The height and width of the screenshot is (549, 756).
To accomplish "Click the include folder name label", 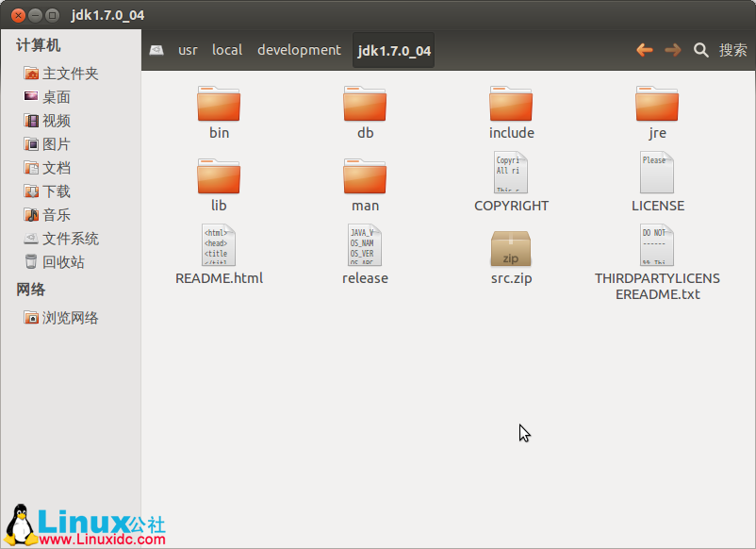I will [511, 133].
